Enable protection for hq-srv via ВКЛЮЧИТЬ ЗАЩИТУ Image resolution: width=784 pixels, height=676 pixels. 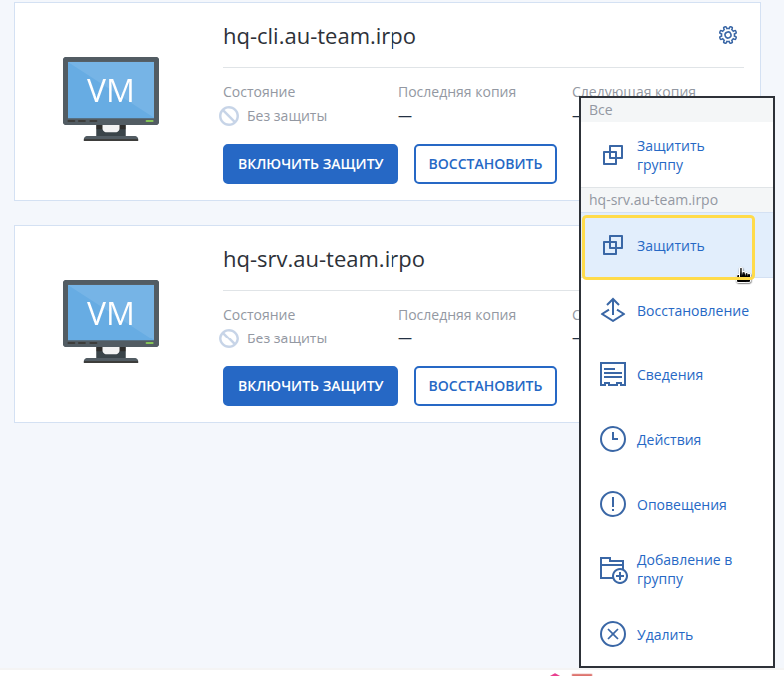pos(311,386)
